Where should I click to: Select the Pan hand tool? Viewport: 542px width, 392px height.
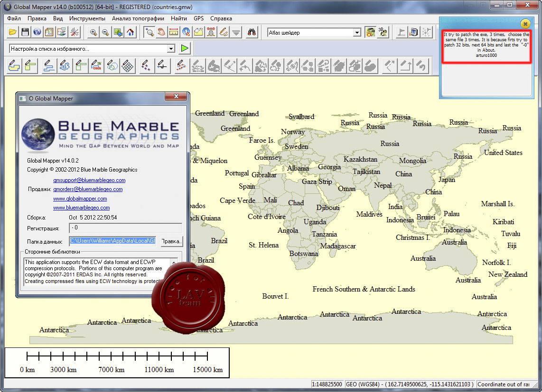pos(161,32)
